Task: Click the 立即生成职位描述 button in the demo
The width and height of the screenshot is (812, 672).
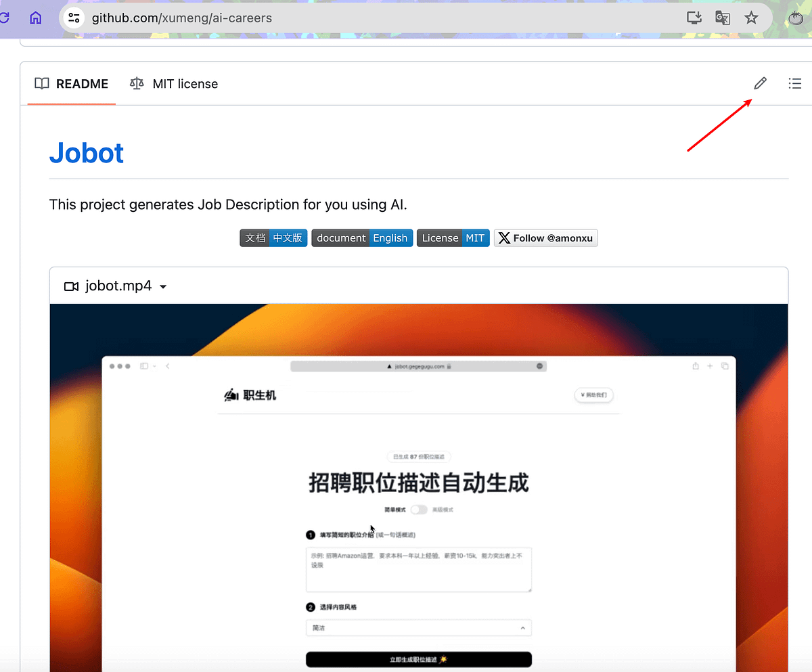Action: tap(418, 658)
